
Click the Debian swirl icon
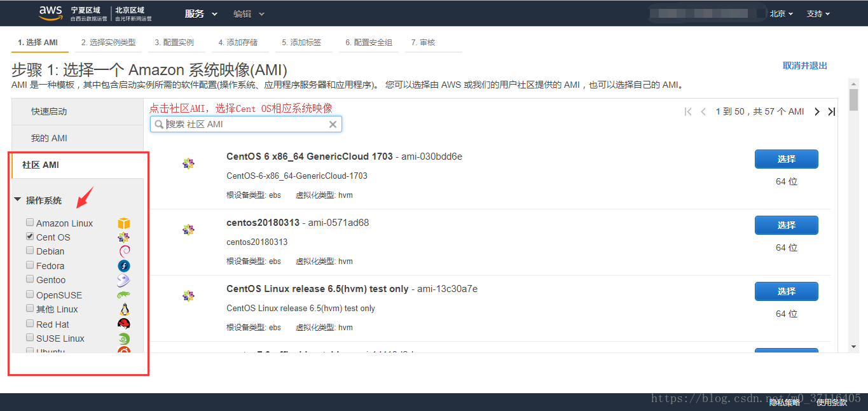pyautogui.click(x=124, y=251)
